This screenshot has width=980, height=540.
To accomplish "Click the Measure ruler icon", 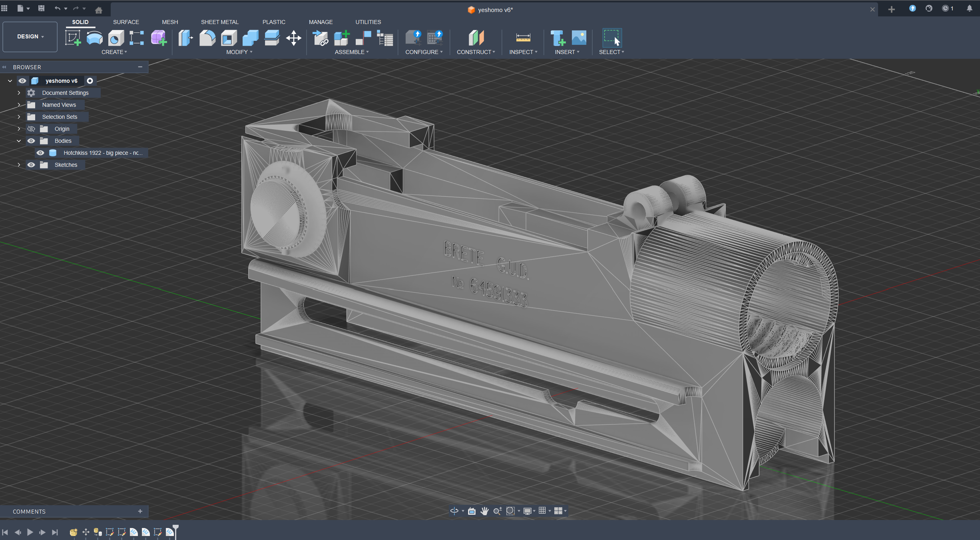I will (x=523, y=38).
